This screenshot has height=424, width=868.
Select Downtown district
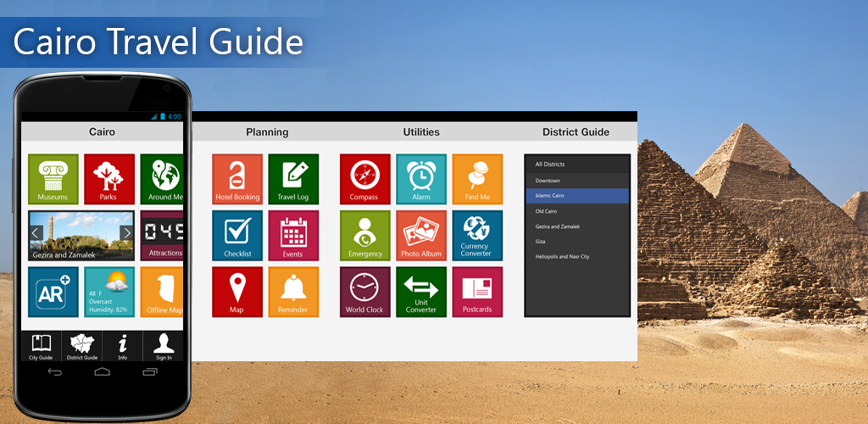click(576, 181)
